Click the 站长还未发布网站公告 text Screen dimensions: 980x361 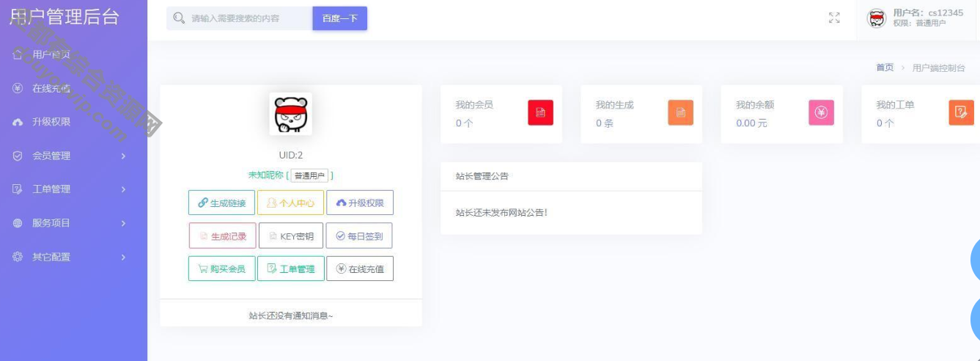(x=501, y=213)
